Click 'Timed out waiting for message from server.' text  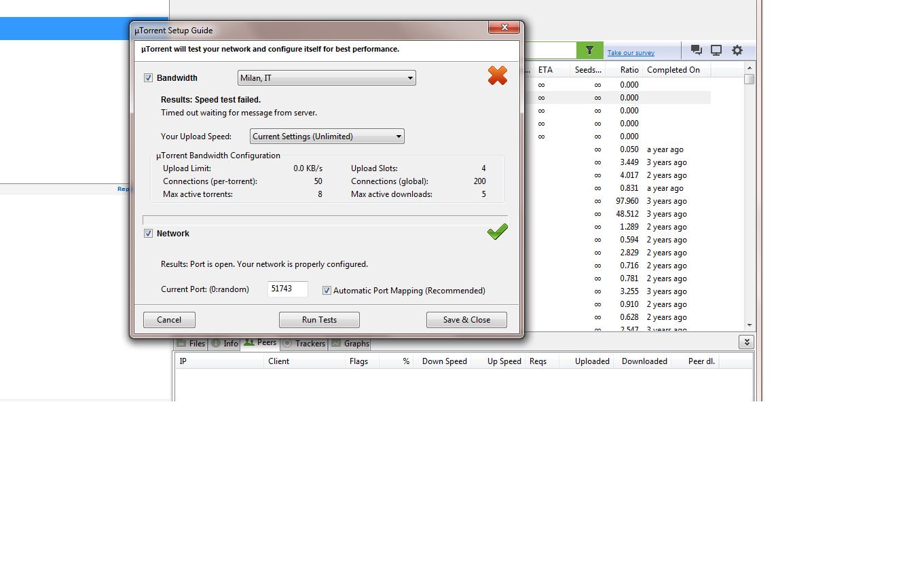click(239, 113)
